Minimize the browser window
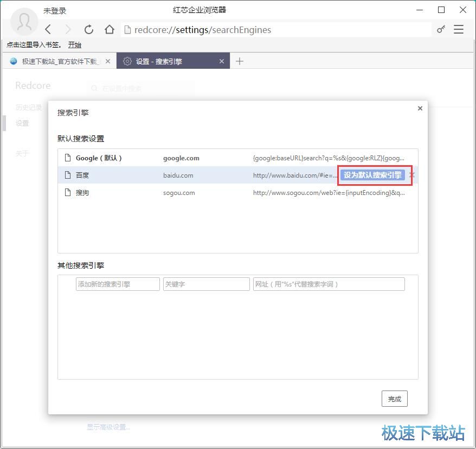This screenshot has width=476, height=449. 420,10
